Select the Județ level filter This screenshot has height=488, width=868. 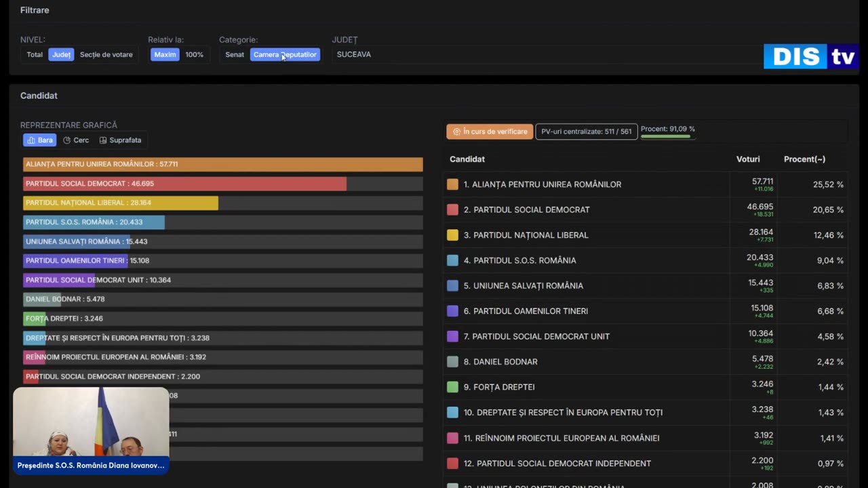(61, 55)
